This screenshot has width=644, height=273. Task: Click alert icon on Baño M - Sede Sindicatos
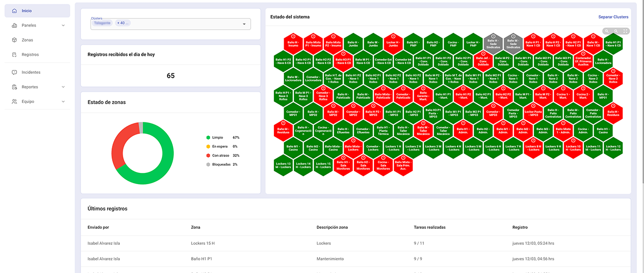[x=513, y=36]
